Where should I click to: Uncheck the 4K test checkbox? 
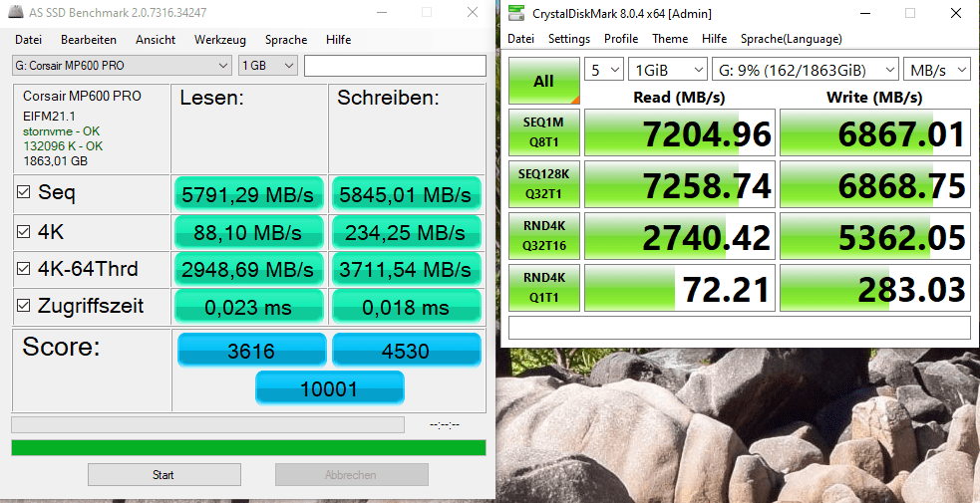pos(23,232)
